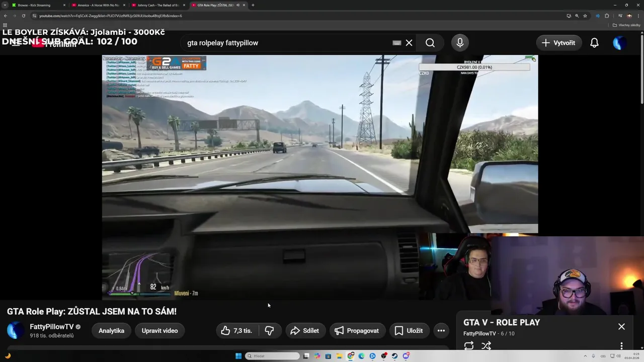The width and height of the screenshot is (644, 362).
Task: Open Chrome from the taskbar
Action: click(350, 356)
